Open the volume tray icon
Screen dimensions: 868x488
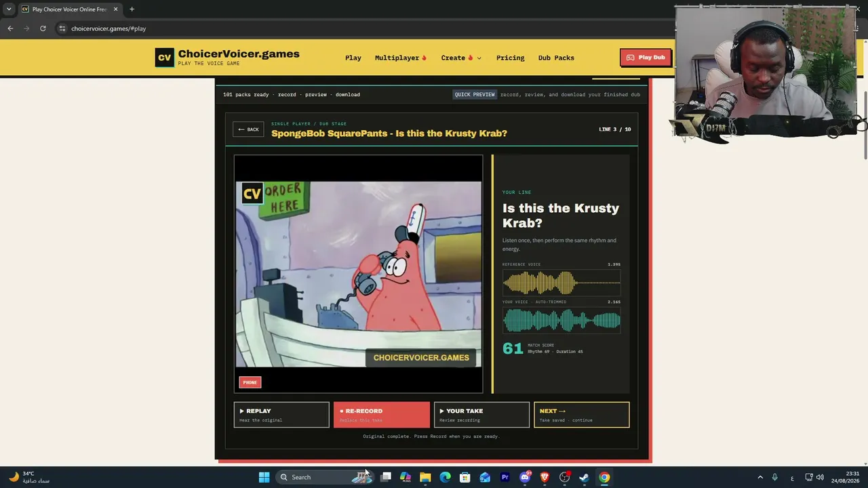[820, 477]
